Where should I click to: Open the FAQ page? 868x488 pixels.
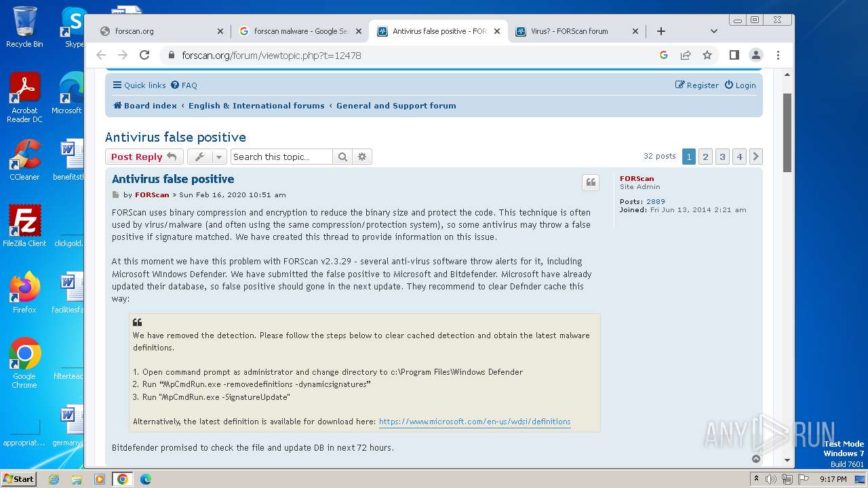(x=184, y=85)
